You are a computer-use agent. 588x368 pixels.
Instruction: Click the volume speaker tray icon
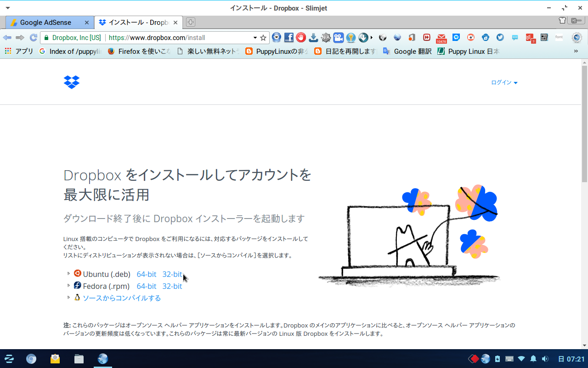pos(545,359)
